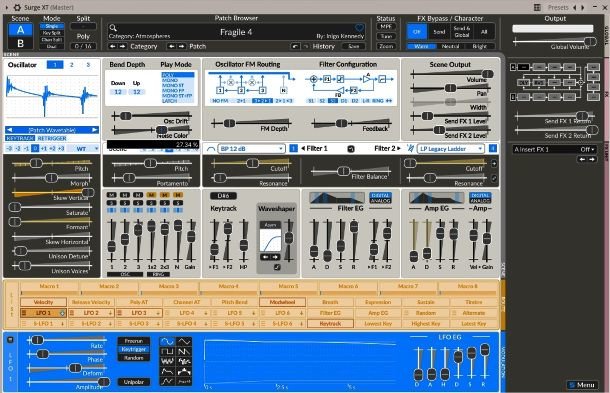The height and width of the screenshot is (393, 610).
Task: Click the Filter 2 offset link icon
Action: pyautogui.click(x=494, y=178)
